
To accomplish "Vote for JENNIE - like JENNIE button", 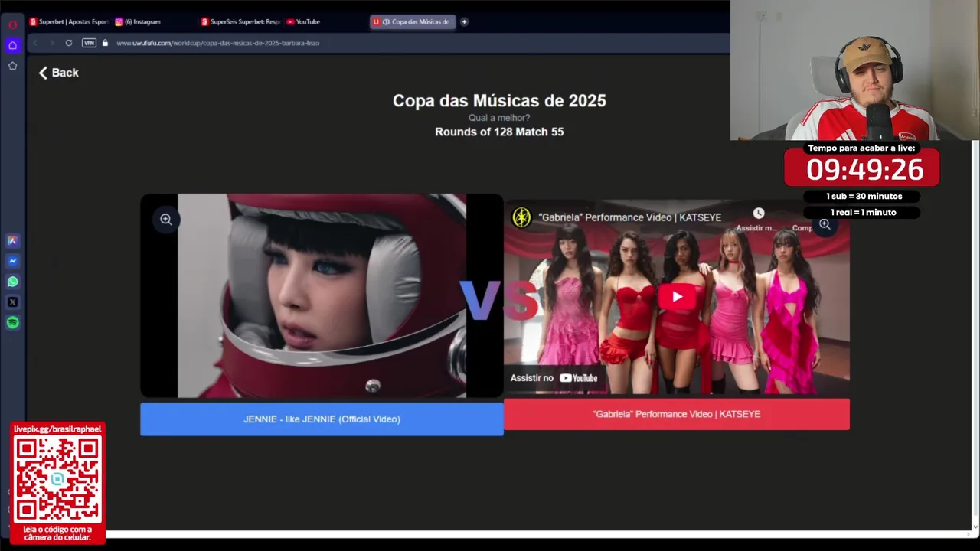I will click(322, 419).
